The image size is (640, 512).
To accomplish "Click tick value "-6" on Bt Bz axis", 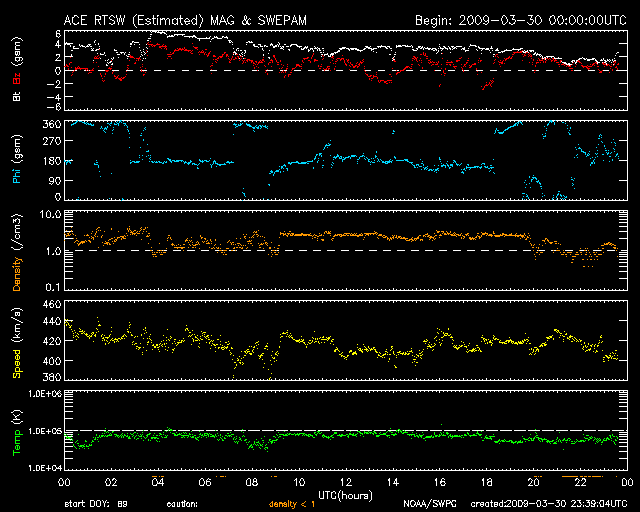I will click(54, 107).
